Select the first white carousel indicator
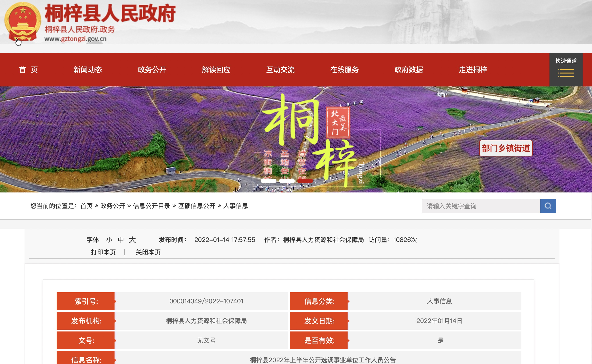The height and width of the screenshot is (364, 592). tap(268, 181)
